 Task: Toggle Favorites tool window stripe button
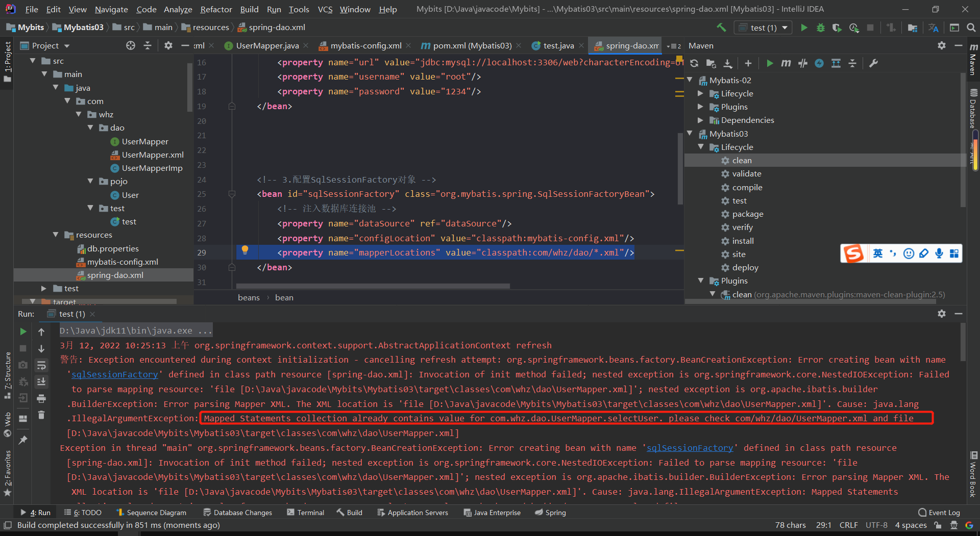pos(7,473)
